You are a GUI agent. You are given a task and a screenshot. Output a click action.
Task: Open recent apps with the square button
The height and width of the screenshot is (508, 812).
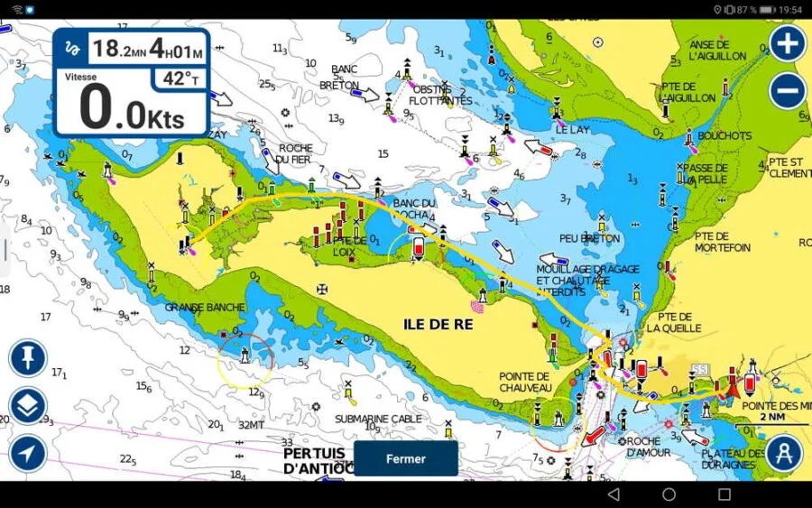point(724,494)
